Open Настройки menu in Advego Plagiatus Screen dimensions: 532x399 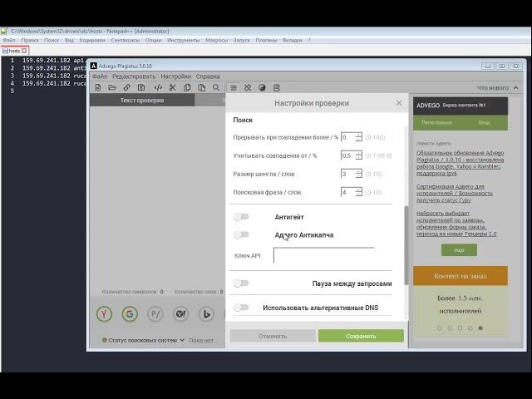coord(175,76)
